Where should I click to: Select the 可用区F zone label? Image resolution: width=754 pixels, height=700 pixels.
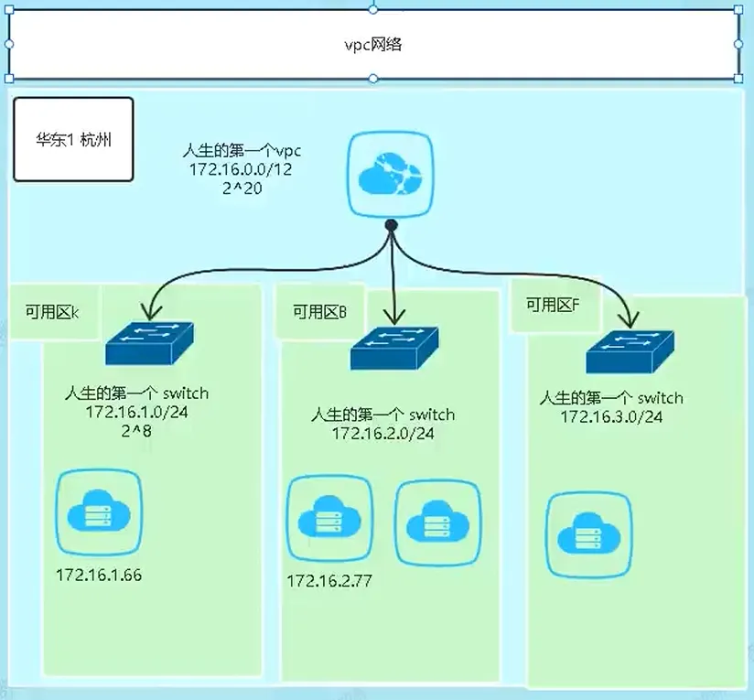[553, 305]
